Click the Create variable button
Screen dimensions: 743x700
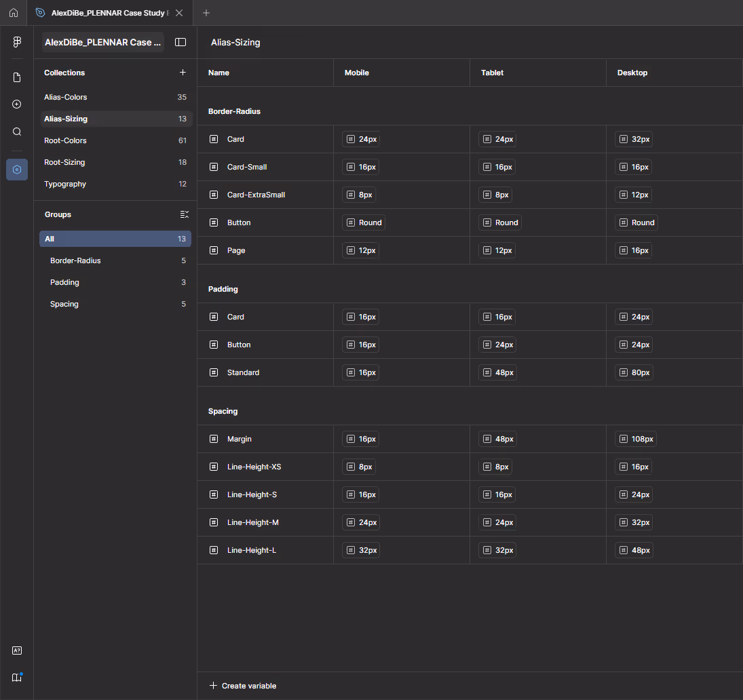pyautogui.click(x=243, y=686)
